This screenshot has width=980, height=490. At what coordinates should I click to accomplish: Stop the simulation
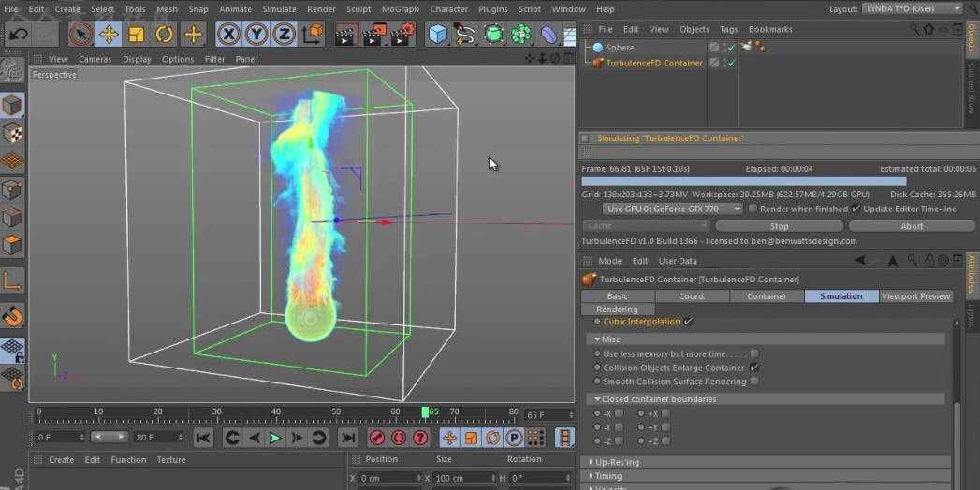pos(780,226)
